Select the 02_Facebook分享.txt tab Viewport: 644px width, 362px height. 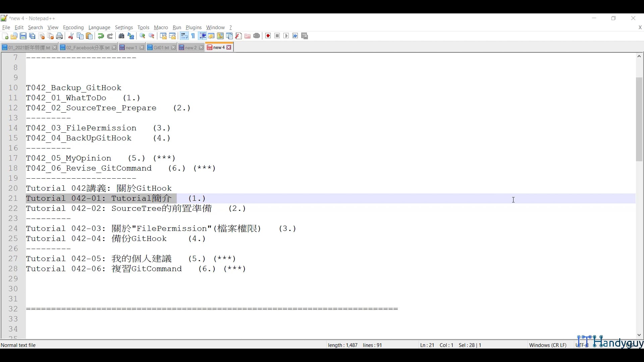coord(87,47)
